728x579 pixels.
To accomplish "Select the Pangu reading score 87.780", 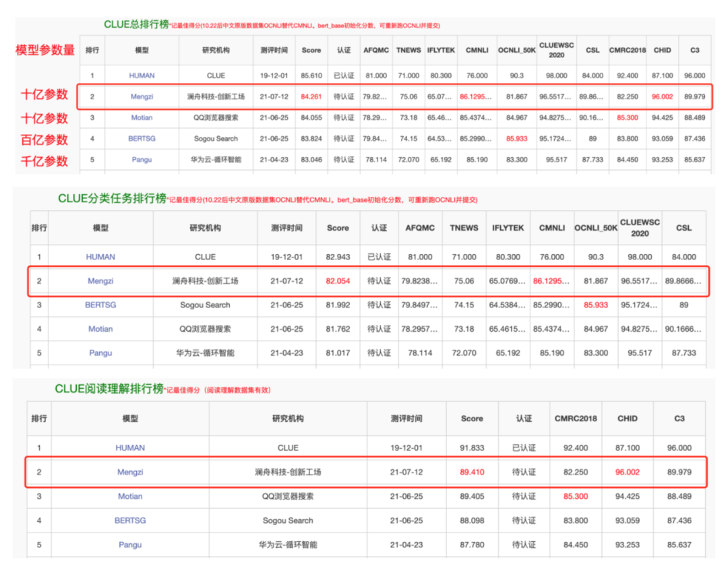I will [x=472, y=545].
